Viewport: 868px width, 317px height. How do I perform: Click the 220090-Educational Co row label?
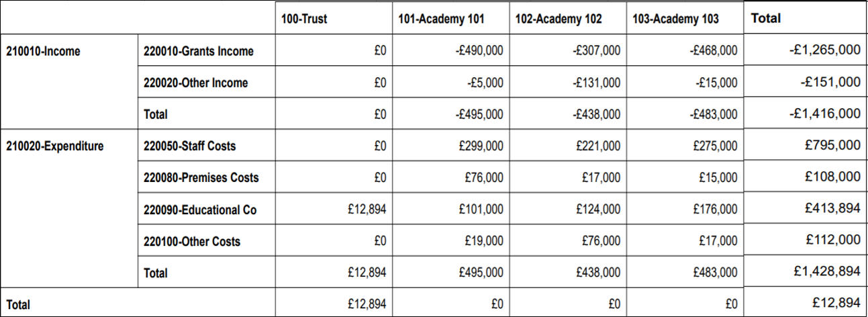(201, 210)
